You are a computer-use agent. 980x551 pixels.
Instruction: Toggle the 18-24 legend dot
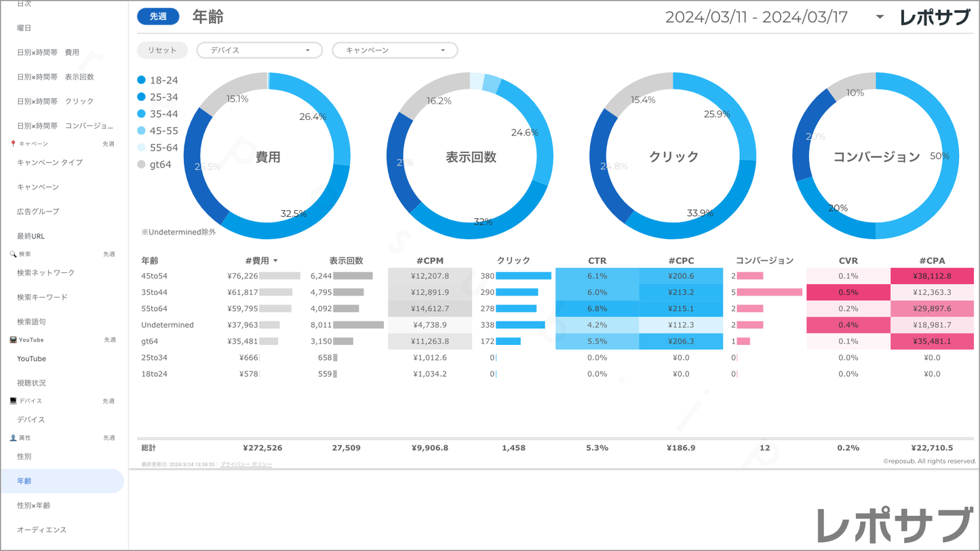tap(141, 80)
